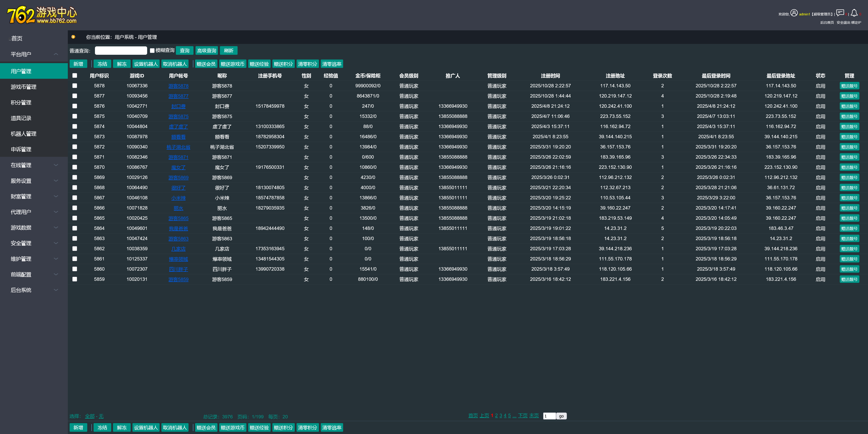Open 游戏币管理 in the sidebar
Image resolution: width=868 pixels, height=434 pixels.
click(x=24, y=87)
